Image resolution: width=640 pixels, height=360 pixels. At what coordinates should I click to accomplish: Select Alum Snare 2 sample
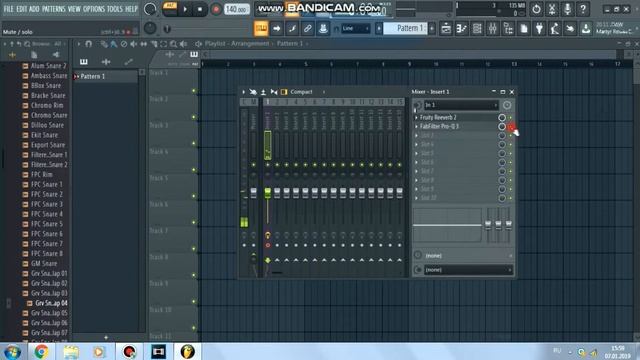(48, 66)
